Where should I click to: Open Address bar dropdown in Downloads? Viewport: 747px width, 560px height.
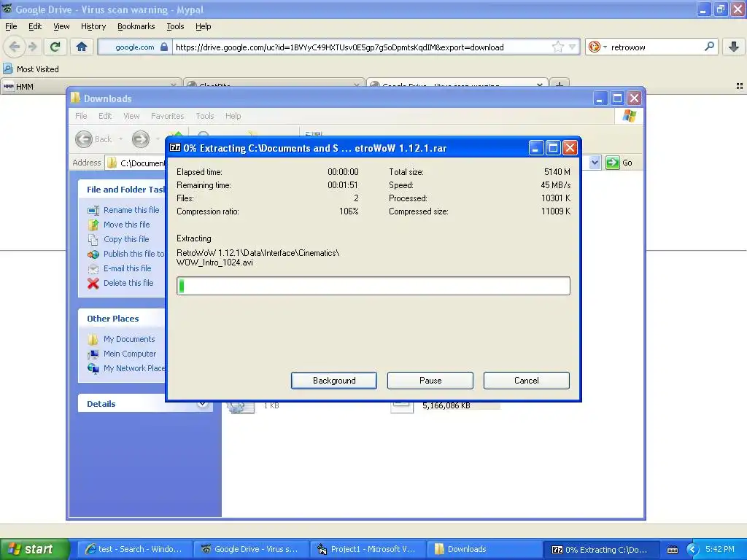(595, 163)
